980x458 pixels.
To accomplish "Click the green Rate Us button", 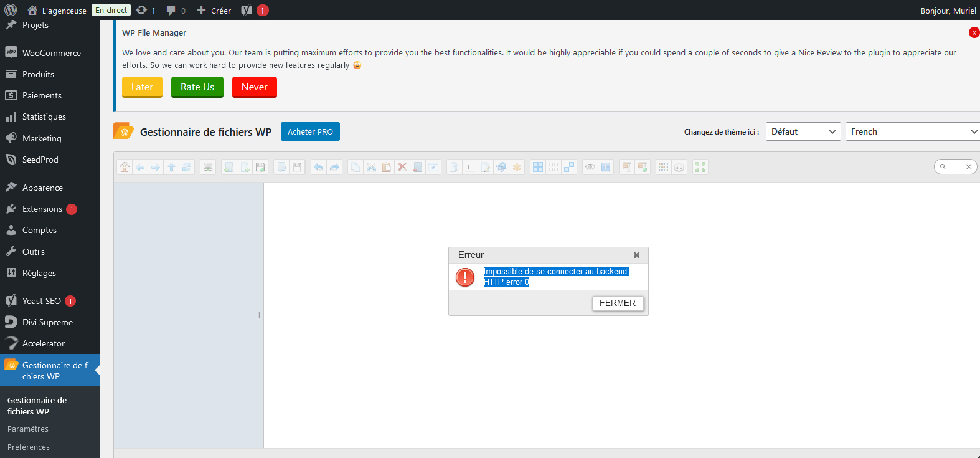I will [x=197, y=87].
